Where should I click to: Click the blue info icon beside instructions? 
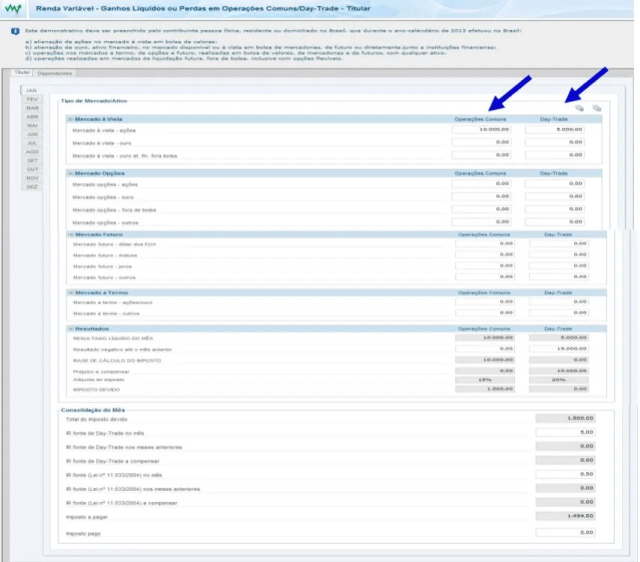[x=14, y=31]
